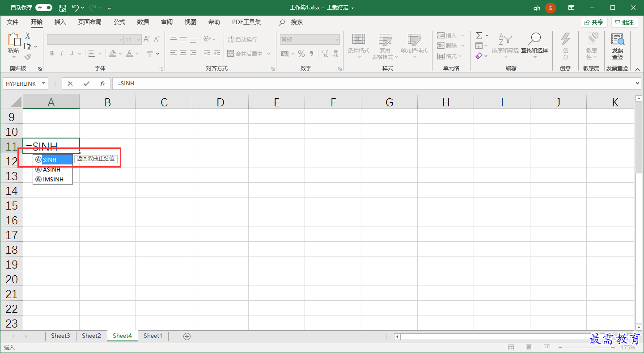
Task: Click the 发票查验 invoice check icon
Action: (x=618, y=39)
